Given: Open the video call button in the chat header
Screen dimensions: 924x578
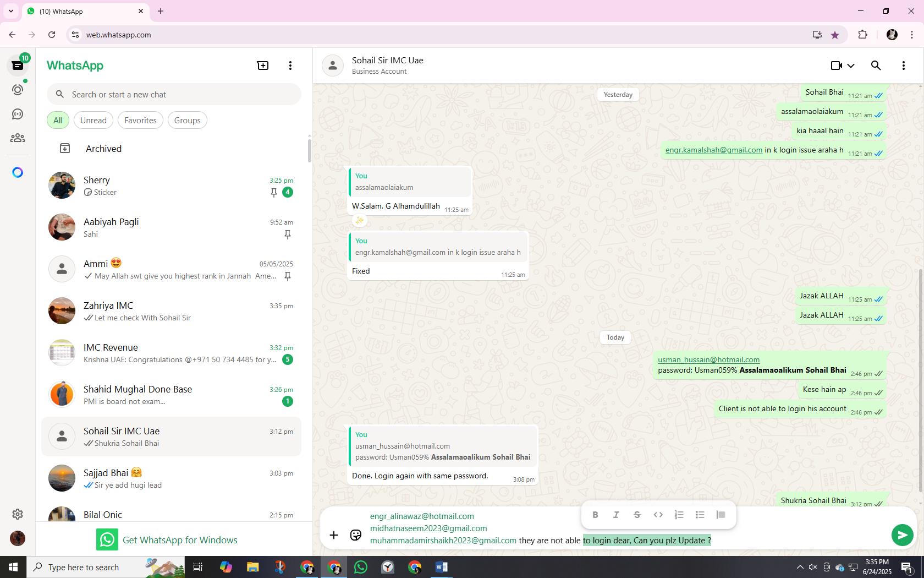Looking at the screenshot, I should [837, 66].
